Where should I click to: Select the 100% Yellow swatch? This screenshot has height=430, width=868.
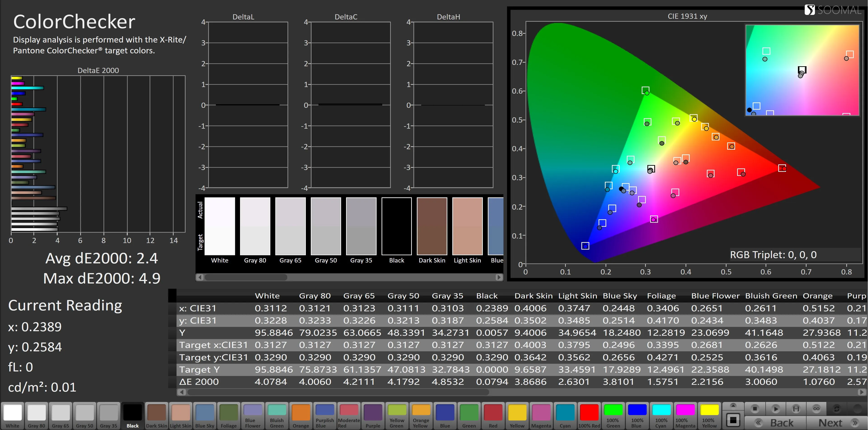[709, 416]
